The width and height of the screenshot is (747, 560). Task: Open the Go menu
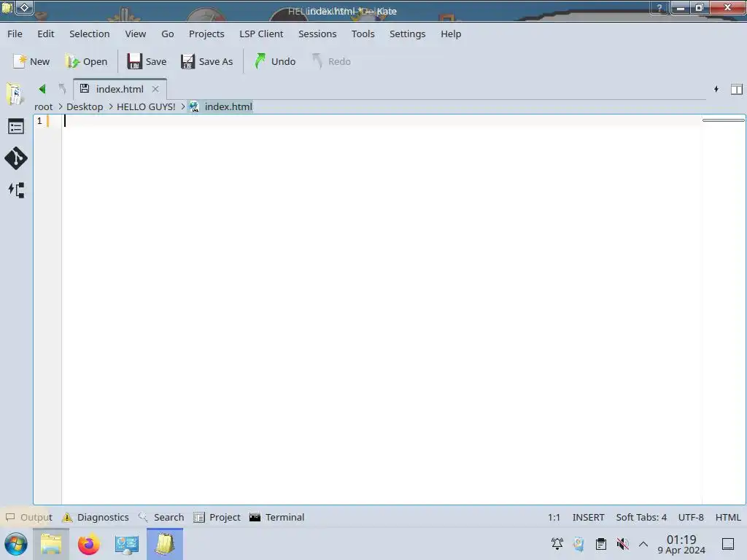point(167,34)
